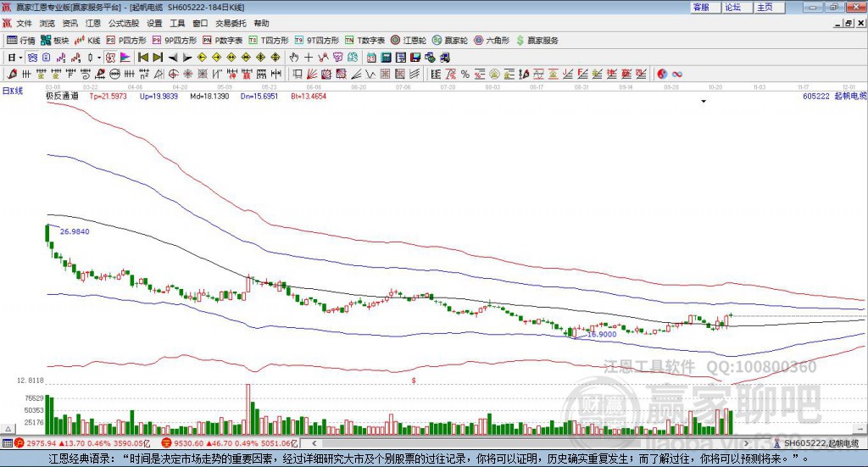This screenshot has height=467, width=868.
Task: Open the 板块 sector view
Action: click(x=55, y=41)
